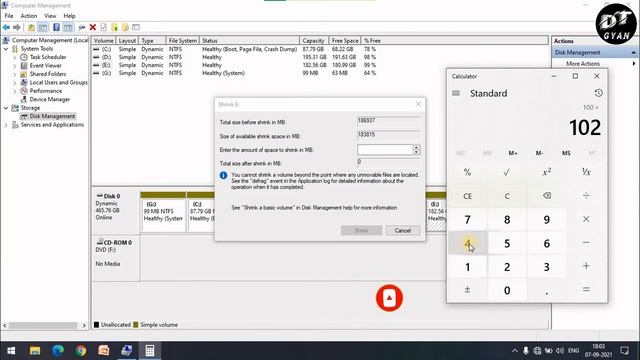Screen dimensions: 640x360
Task: Click the square root key in Calculator
Action: pos(507,172)
